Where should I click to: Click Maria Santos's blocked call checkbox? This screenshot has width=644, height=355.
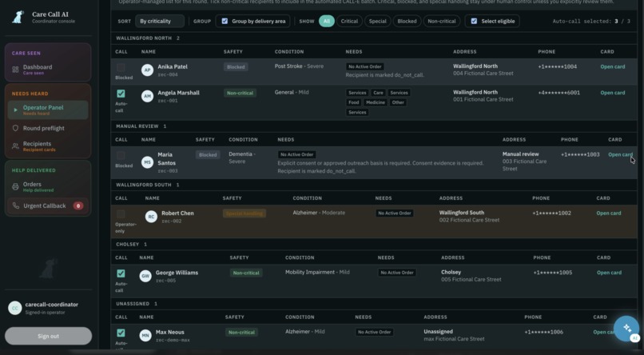(x=121, y=155)
